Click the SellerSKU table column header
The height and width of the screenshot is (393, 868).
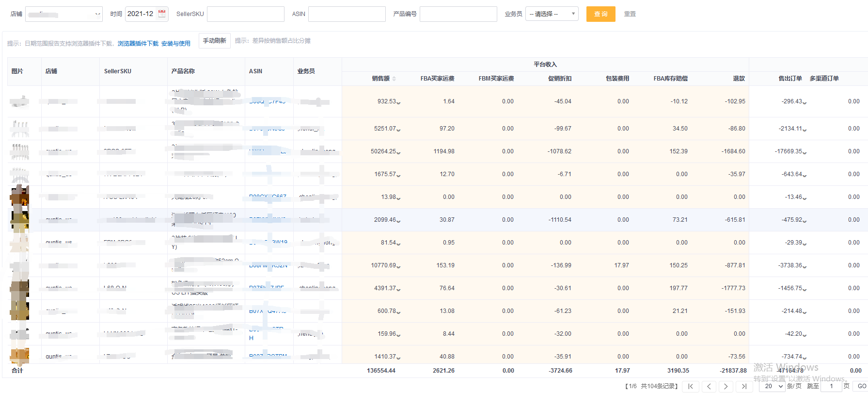point(118,71)
